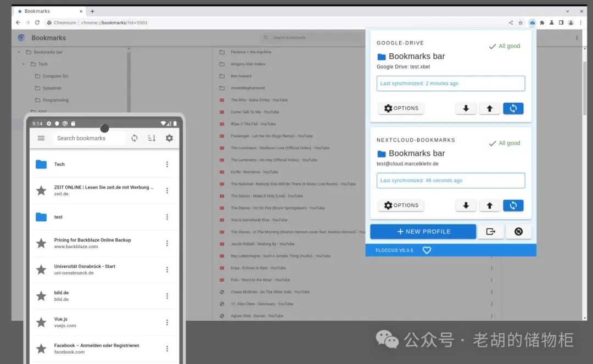This screenshot has height=364, width=593.
Task: Open more options for Chase McBride bookmark
Action: coord(491,292)
